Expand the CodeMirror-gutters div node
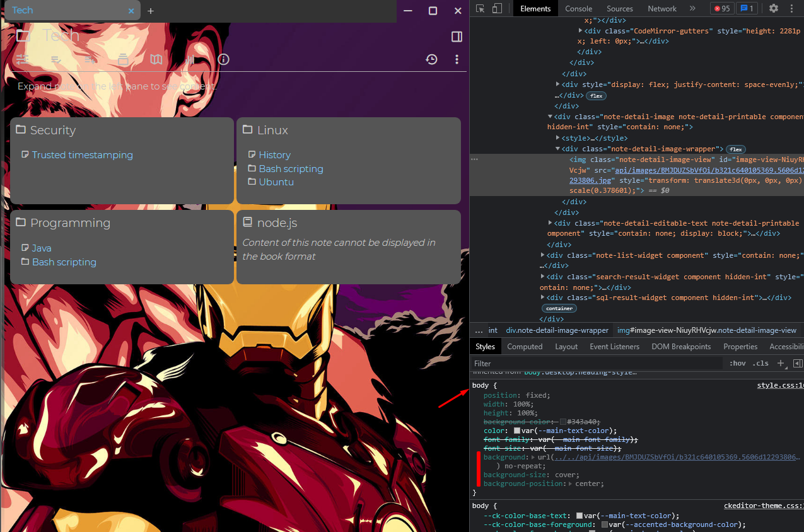This screenshot has height=532, width=804. pos(581,31)
